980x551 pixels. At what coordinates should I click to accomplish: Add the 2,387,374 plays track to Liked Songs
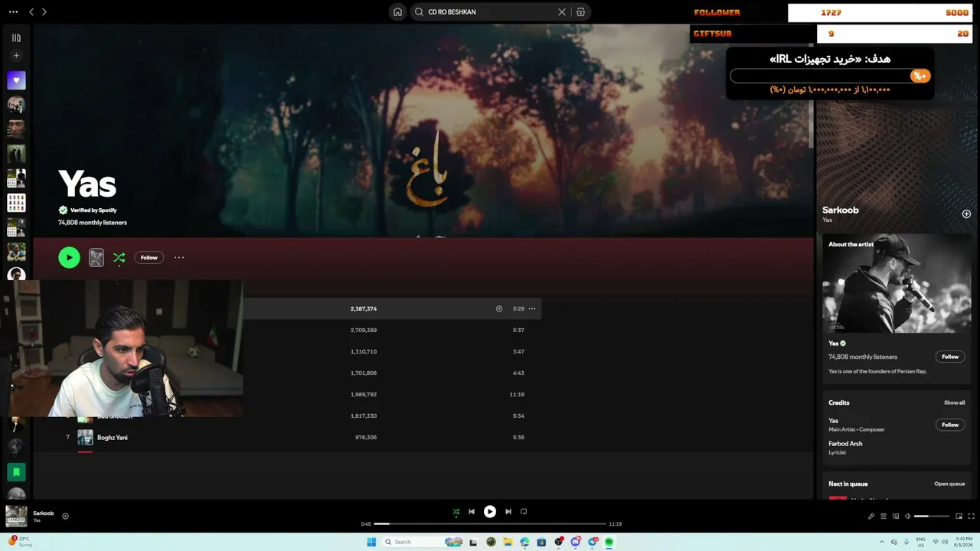click(x=499, y=309)
